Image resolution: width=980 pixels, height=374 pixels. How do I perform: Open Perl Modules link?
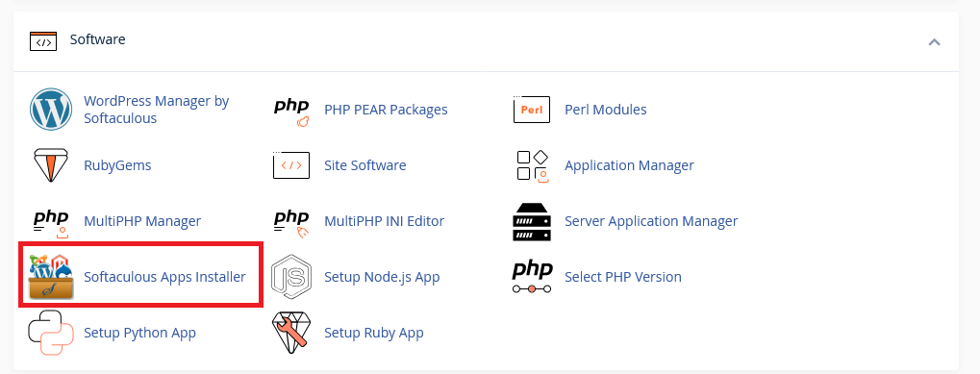(x=605, y=110)
